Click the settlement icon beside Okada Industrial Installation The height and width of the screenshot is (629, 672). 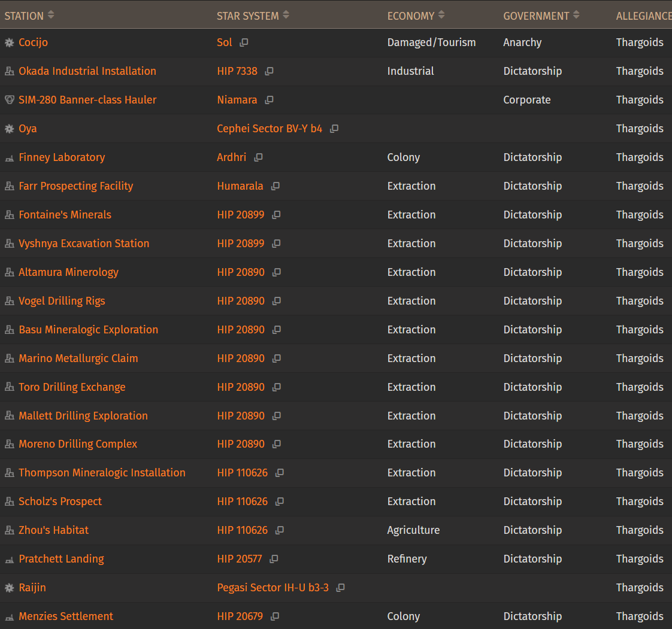coord(9,71)
